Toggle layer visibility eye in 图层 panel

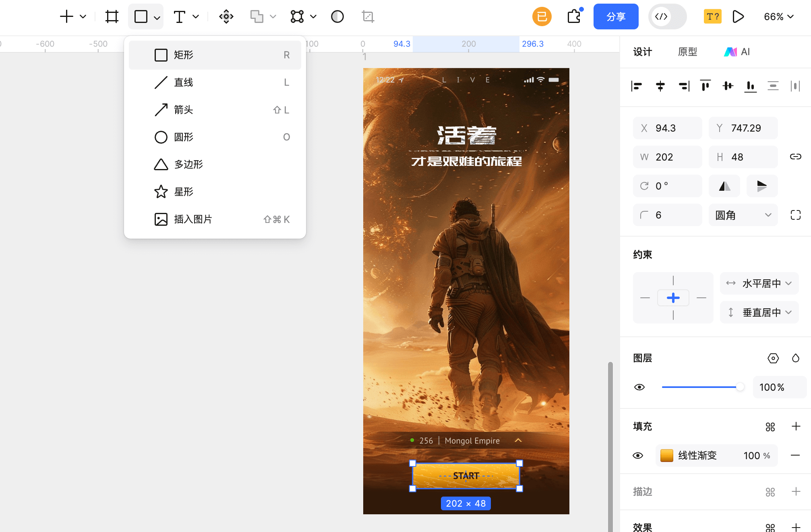tap(639, 387)
